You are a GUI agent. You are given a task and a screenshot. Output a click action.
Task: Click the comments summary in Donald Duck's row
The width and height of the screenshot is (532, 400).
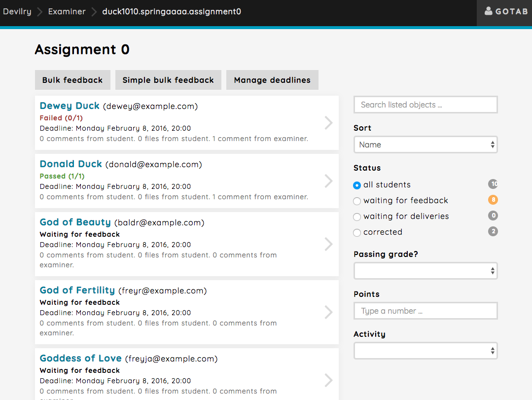[174, 197]
